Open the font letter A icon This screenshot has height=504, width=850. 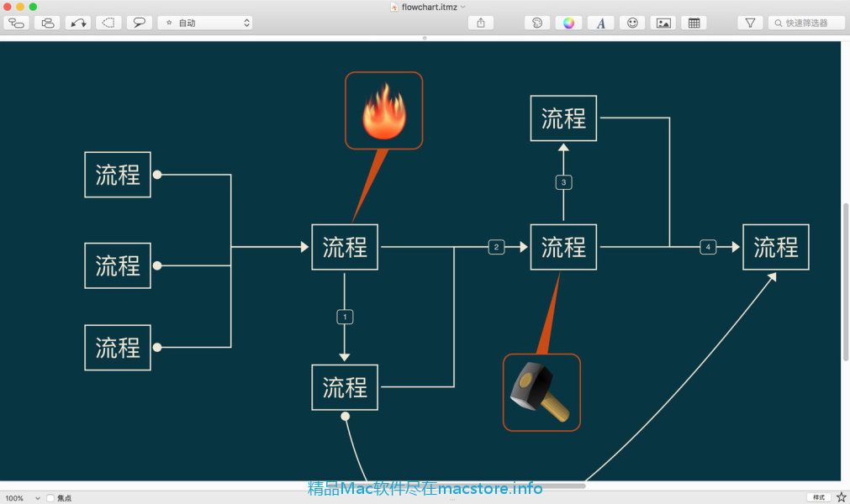pos(600,23)
